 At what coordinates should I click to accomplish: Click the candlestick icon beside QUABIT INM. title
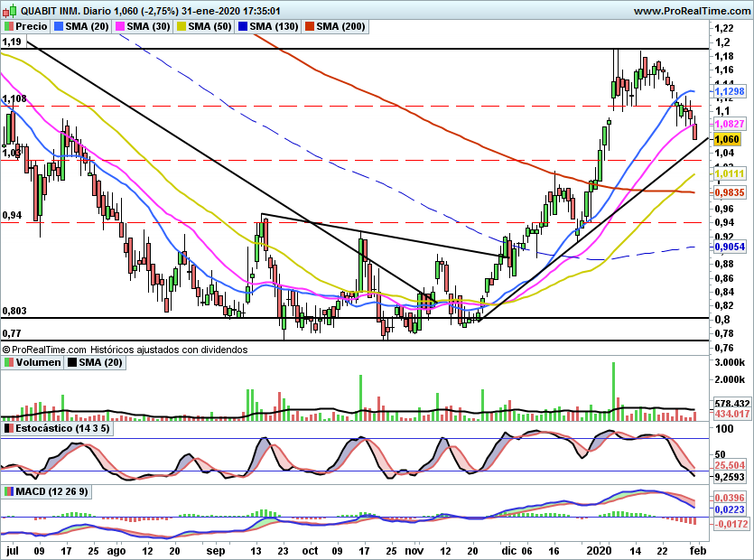[x=9, y=10]
